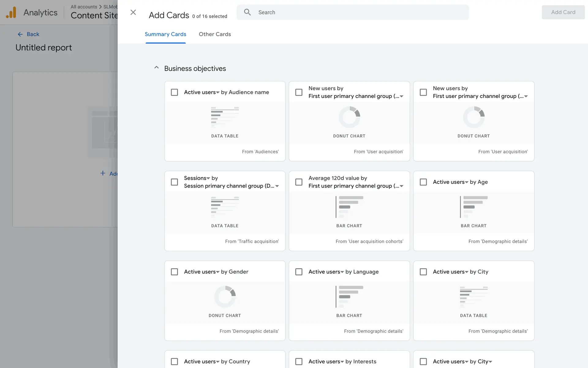
Task: Click the Add Card button
Action: coord(563,12)
